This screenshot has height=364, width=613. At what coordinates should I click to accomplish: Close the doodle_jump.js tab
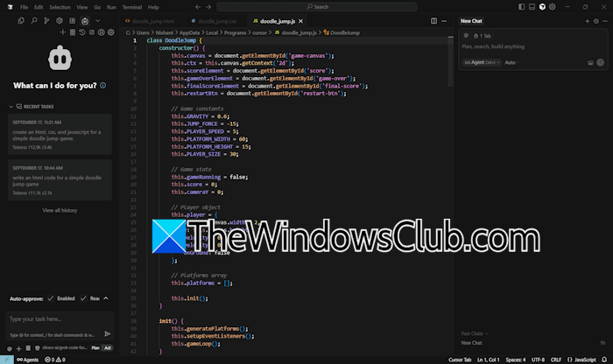[300, 21]
